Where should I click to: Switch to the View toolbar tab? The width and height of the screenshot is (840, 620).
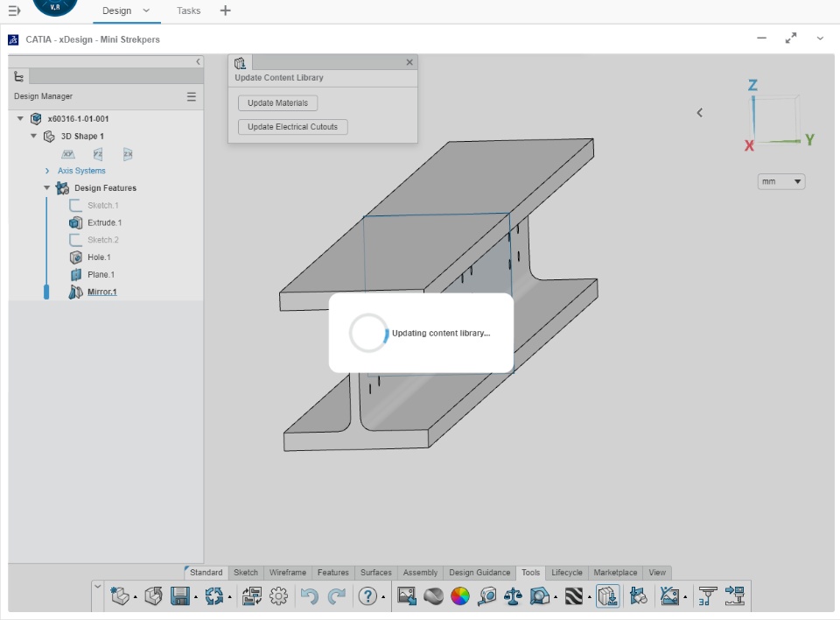click(657, 572)
